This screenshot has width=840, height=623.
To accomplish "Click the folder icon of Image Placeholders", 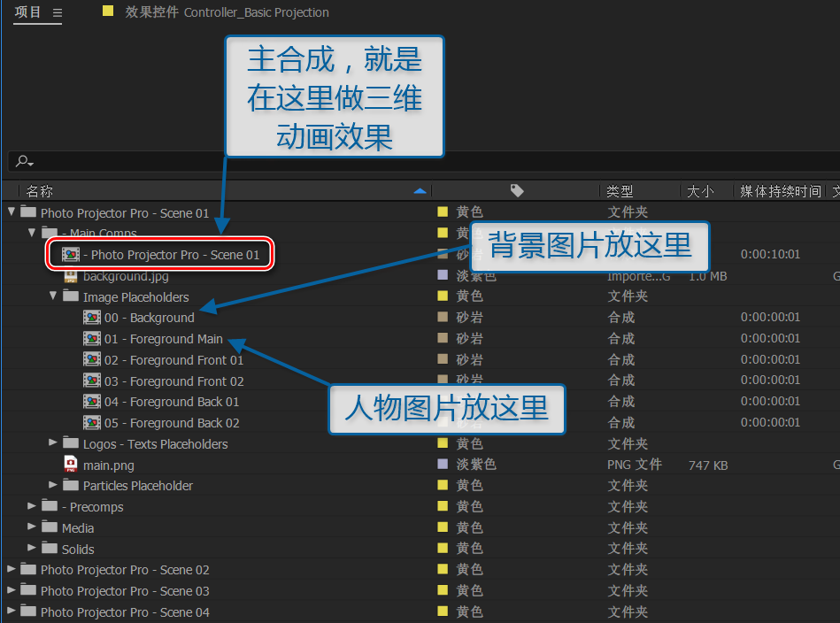I will pyautogui.click(x=71, y=296).
